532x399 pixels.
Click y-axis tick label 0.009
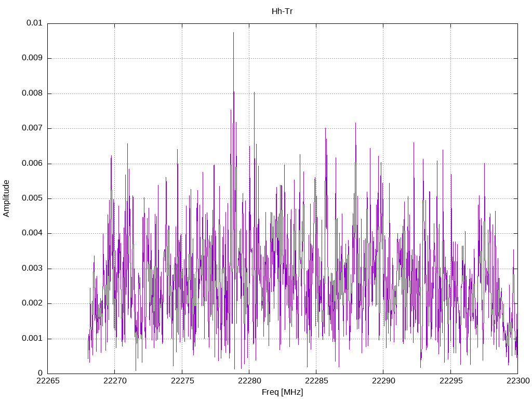click(x=32, y=58)
